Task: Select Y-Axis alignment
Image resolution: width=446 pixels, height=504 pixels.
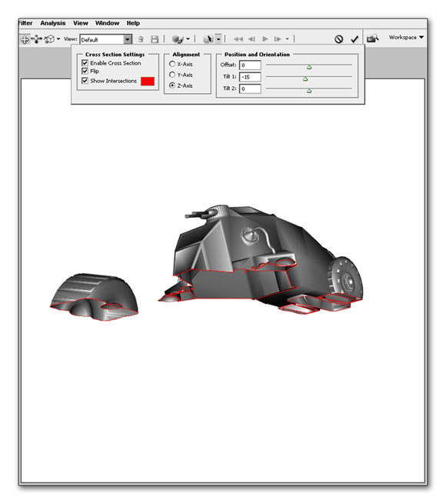Action: (x=172, y=75)
